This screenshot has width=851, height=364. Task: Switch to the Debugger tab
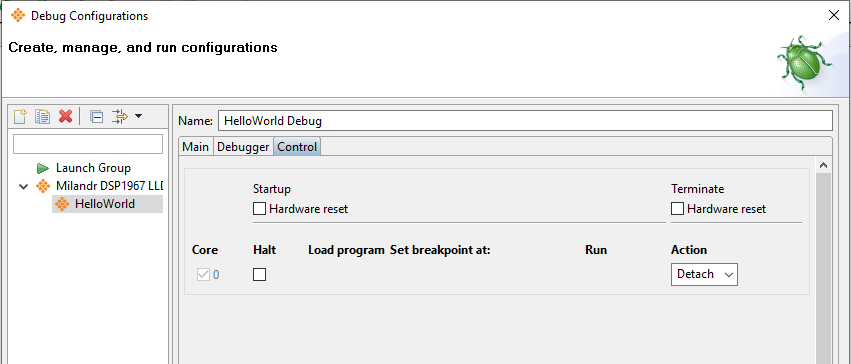[x=243, y=147]
